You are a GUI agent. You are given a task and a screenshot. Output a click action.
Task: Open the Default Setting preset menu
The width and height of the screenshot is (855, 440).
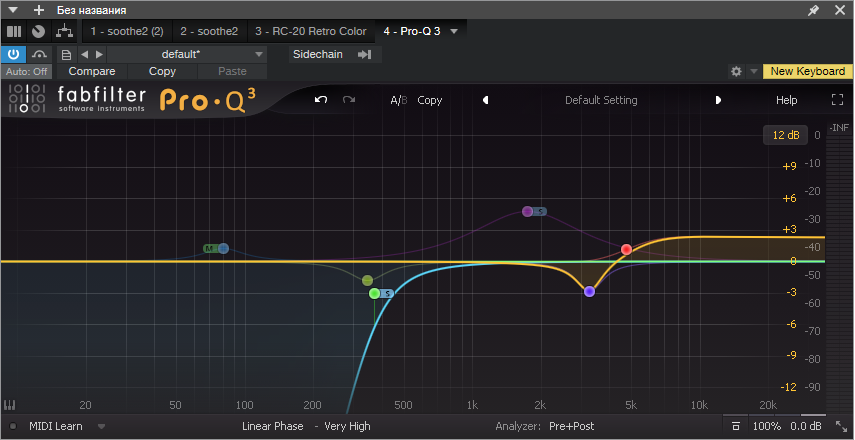(x=601, y=100)
